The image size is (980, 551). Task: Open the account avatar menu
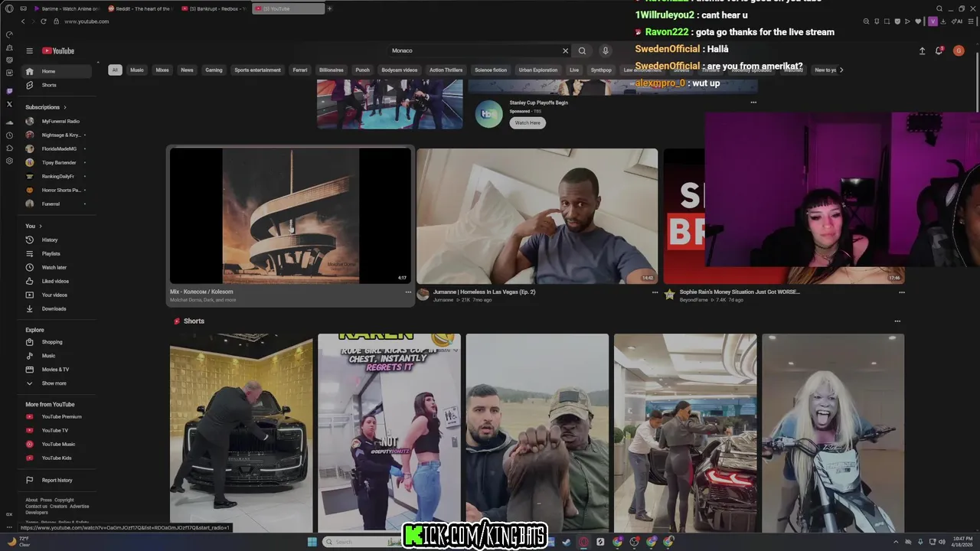click(959, 51)
